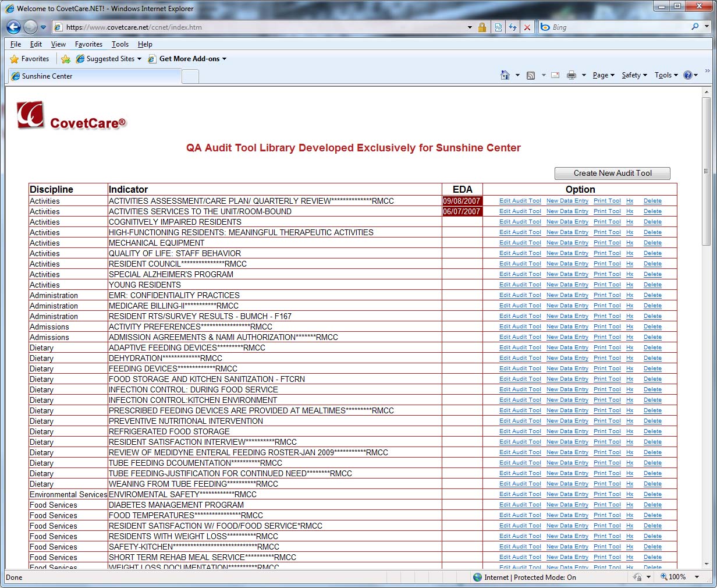
Task: Stop loading with the red X icon
Action: pos(527,27)
